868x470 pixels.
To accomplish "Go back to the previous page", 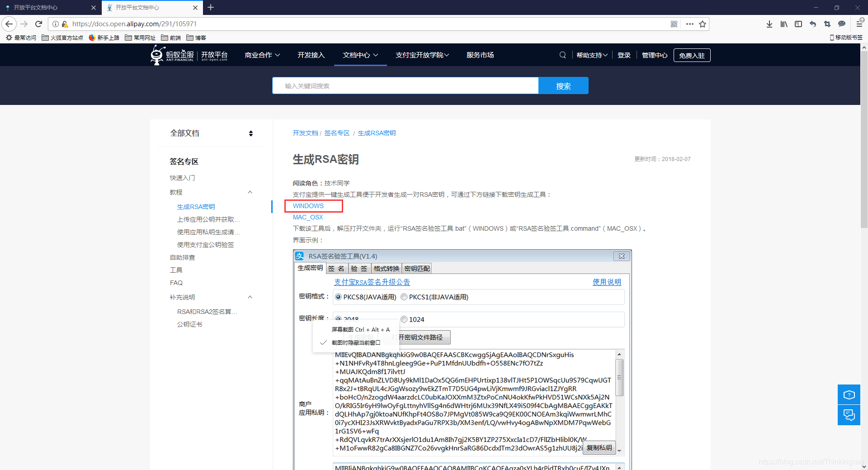I will tap(9, 24).
